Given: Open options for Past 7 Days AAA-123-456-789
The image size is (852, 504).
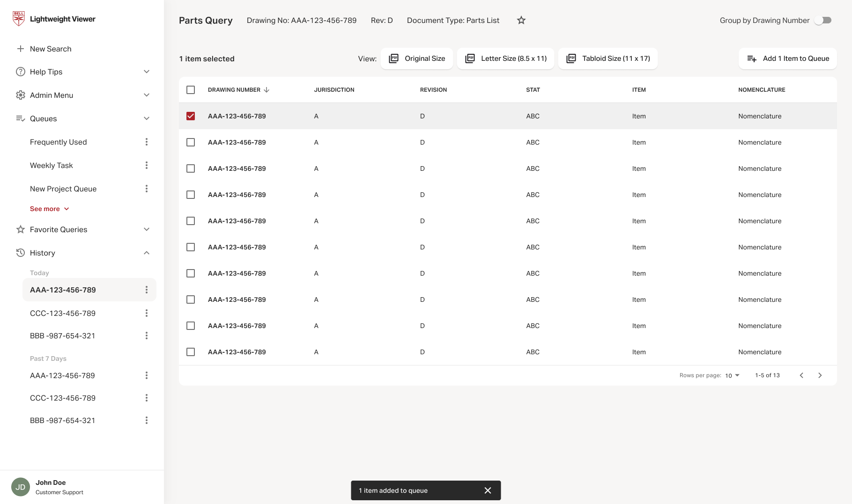Looking at the screenshot, I should point(147,375).
